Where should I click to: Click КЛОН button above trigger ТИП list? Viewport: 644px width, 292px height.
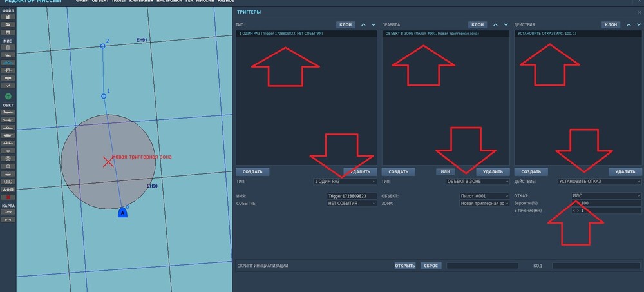[345, 24]
